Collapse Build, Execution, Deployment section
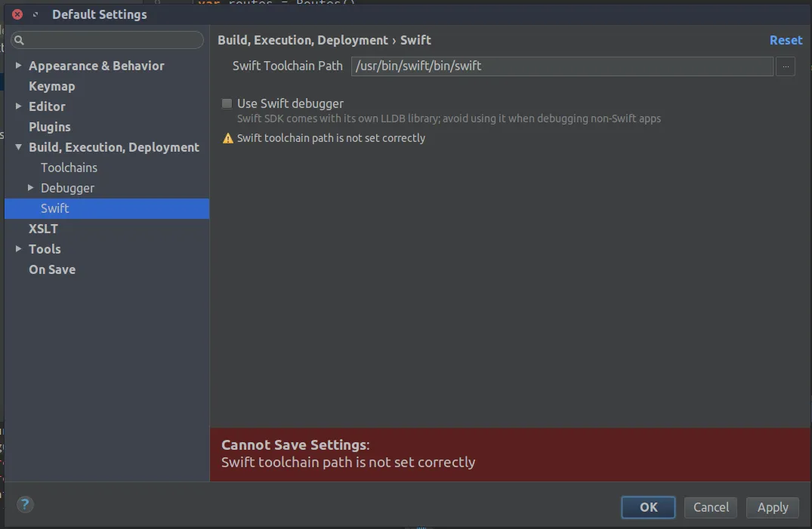The height and width of the screenshot is (529, 812). tap(19, 147)
